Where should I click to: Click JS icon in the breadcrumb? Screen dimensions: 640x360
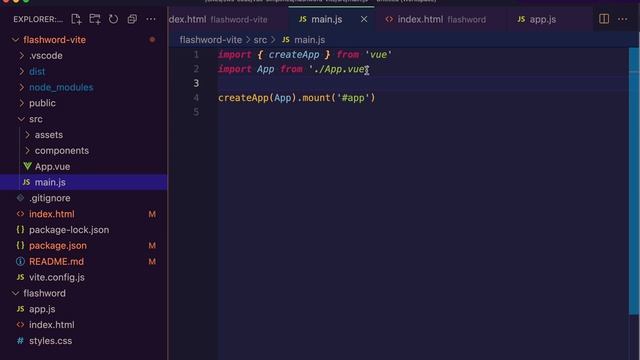tap(286, 40)
